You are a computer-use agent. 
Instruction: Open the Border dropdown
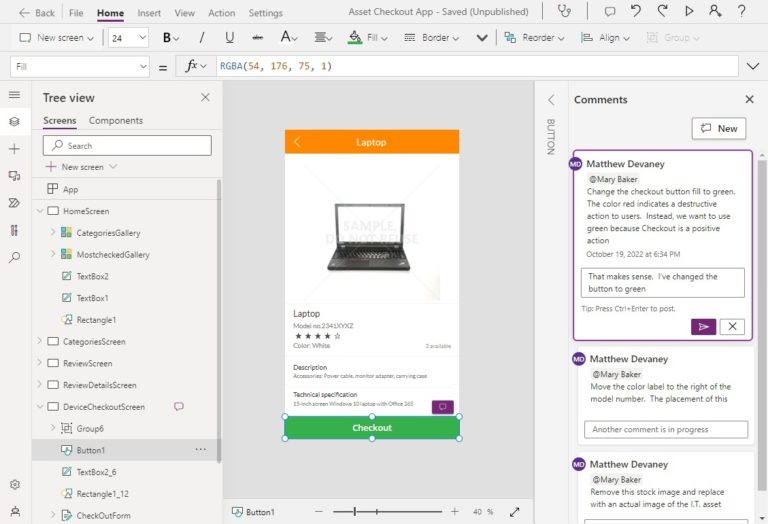click(x=432, y=38)
